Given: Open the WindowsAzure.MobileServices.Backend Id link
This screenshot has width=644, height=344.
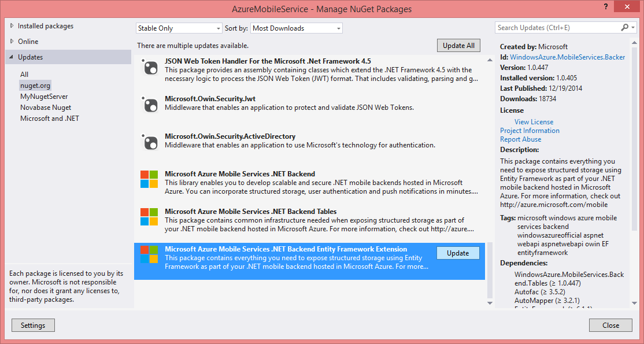Looking at the screenshot, I should (568, 57).
